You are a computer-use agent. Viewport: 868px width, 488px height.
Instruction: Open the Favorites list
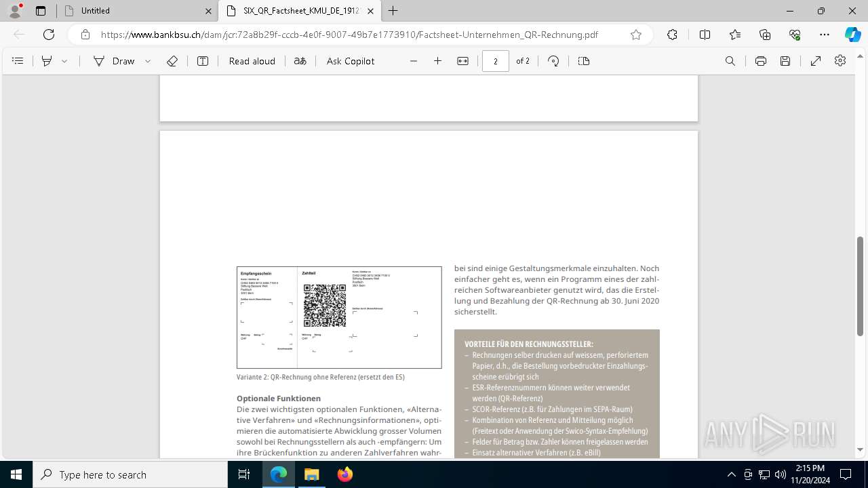[x=735, y=35]
